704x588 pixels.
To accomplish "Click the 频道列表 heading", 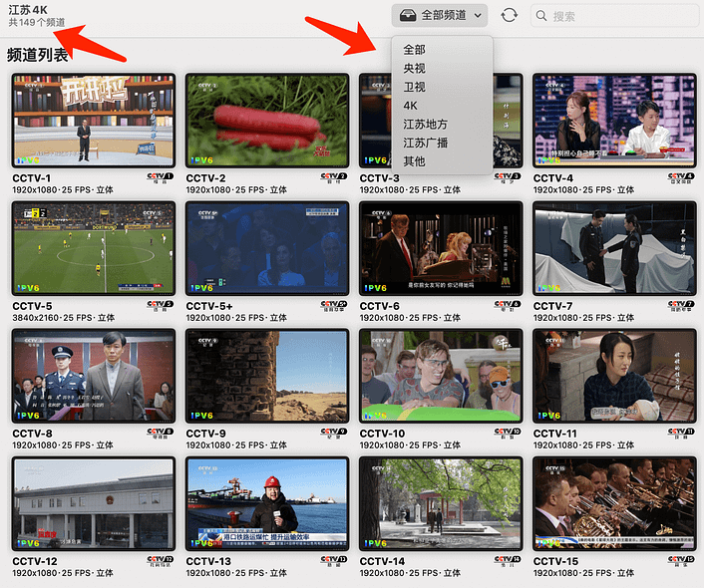I will pos(37,55).
